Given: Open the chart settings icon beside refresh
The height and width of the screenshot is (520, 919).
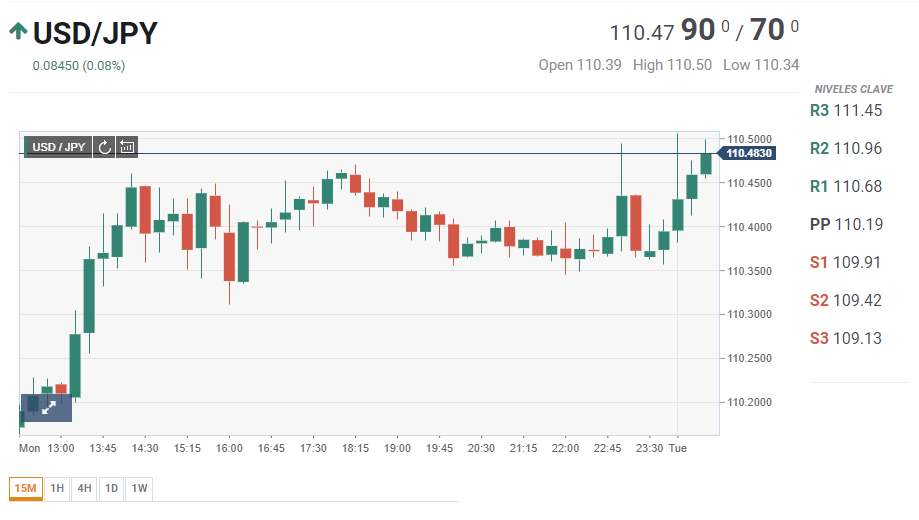Looking at the screenshot, I should click(x=127, y=147).
